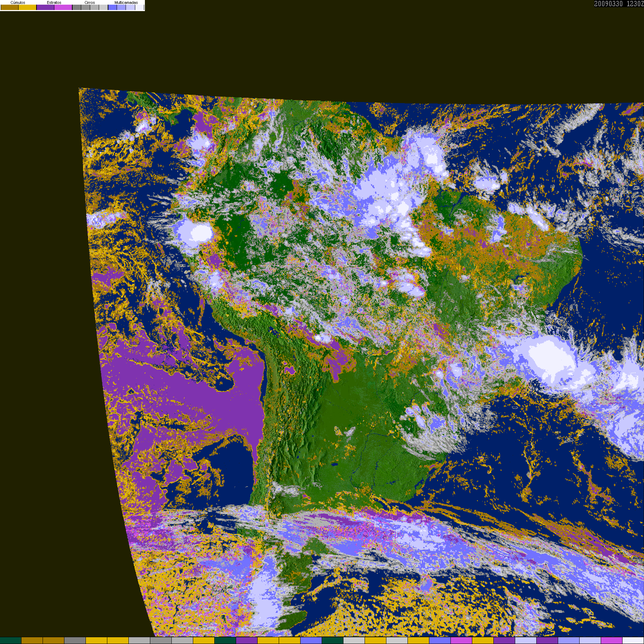Choose the near-white Multicamadas swatch
Image resolution: width=644 pixels, height=644 pixels.
coord(140,7)
